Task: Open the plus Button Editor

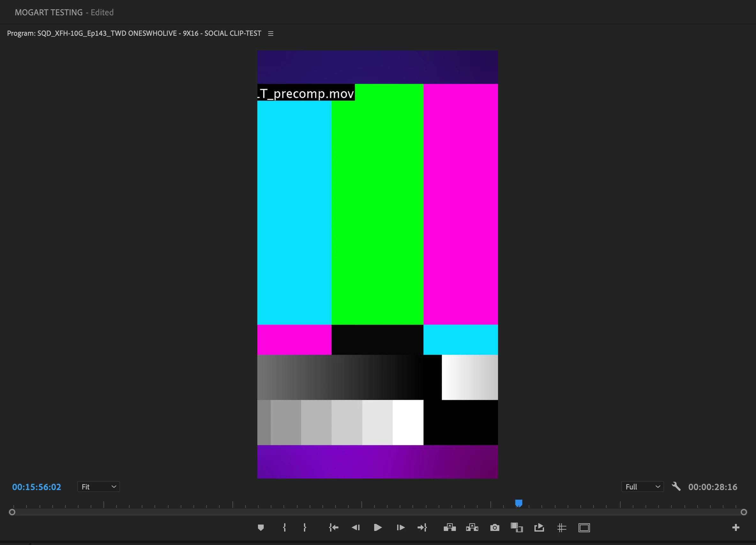Action: [736, 527]
